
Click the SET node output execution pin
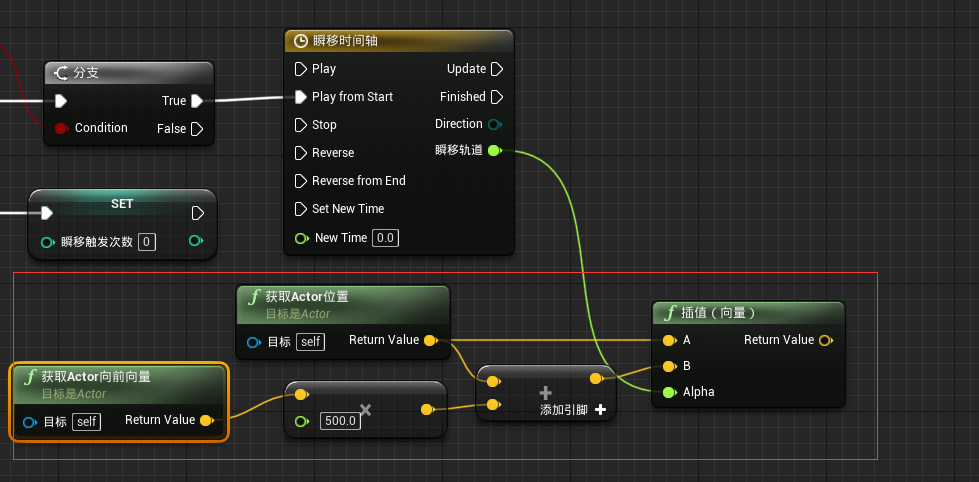pyautogui.click(x=197, y=214)
